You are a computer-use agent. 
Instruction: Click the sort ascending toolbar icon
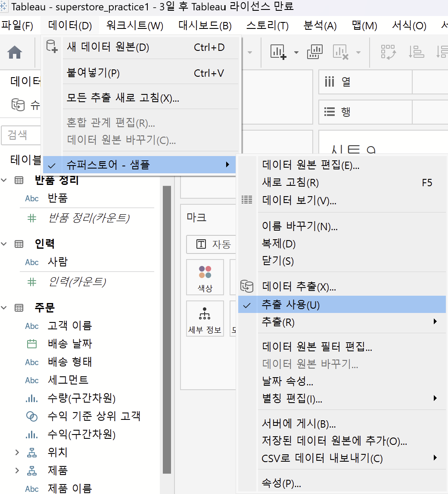[416, 52]
